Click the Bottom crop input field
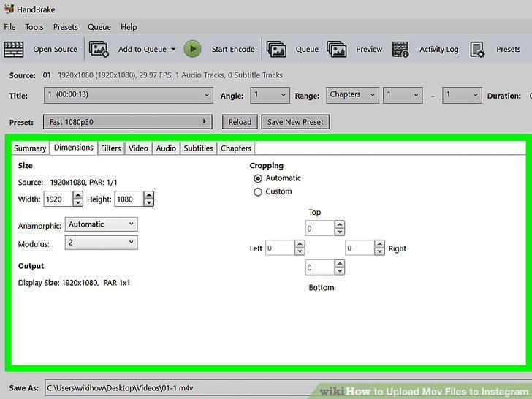 [x=319, y=267]
